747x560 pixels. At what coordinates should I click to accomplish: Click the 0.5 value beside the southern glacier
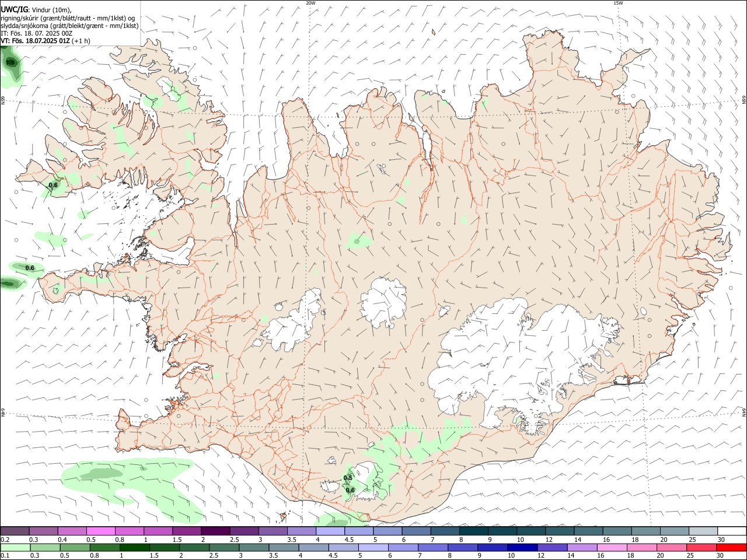pos(348,478)
